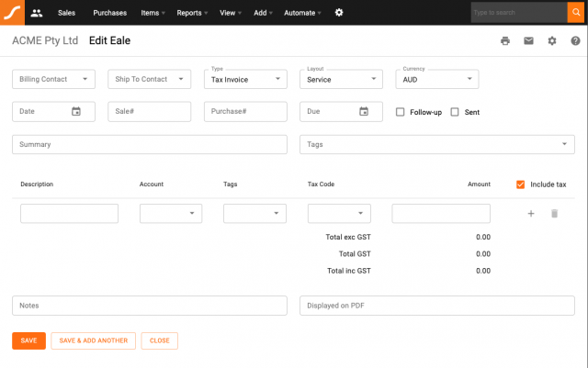Click the SAVE button
Screen dimensions: 588x368
[28, 340]
